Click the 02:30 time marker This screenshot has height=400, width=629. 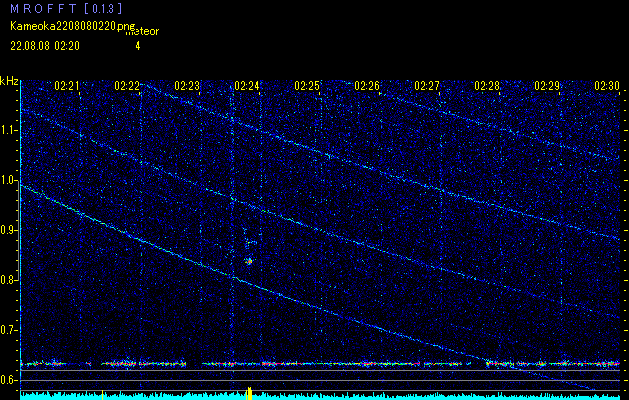(607, 86)
